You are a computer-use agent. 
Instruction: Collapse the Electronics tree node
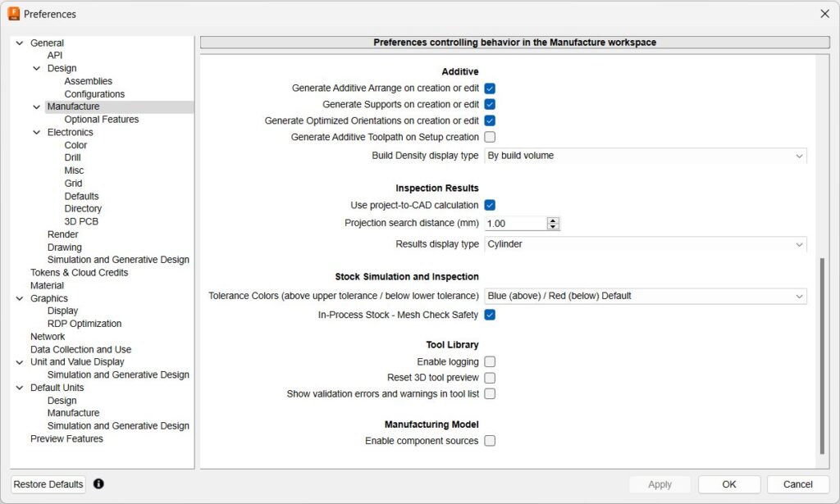(36, 132)
